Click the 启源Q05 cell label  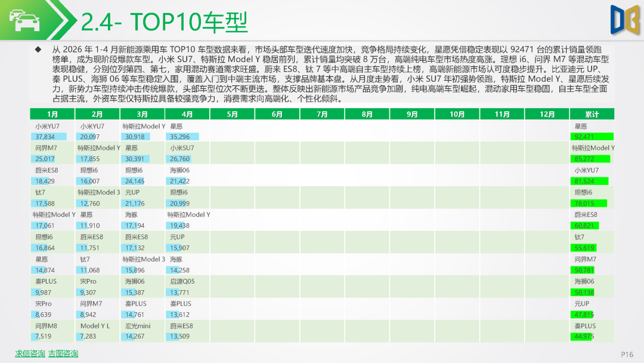(x=182, y=281)
